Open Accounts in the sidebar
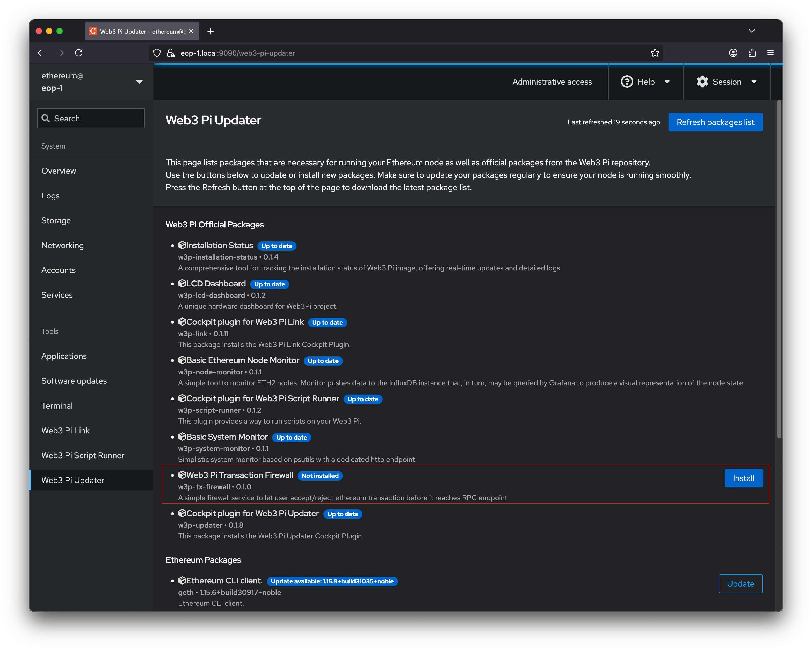 [91, 270]
